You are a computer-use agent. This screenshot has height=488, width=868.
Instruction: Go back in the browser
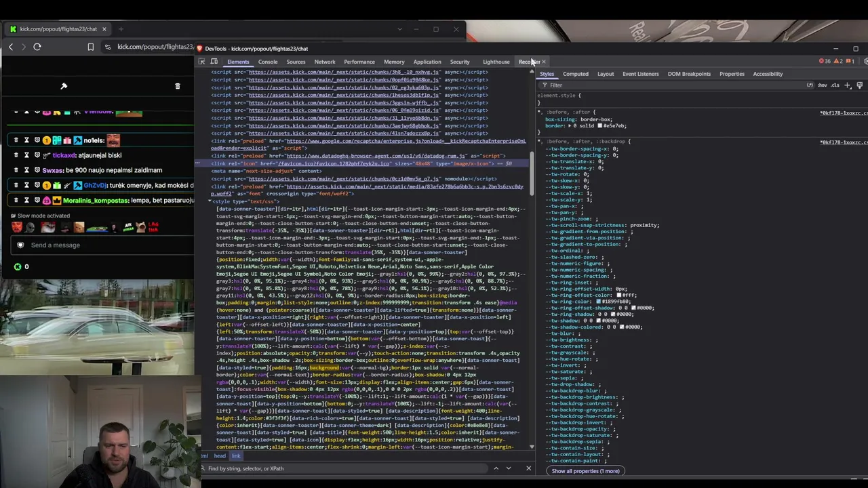[x=11, y=47]
